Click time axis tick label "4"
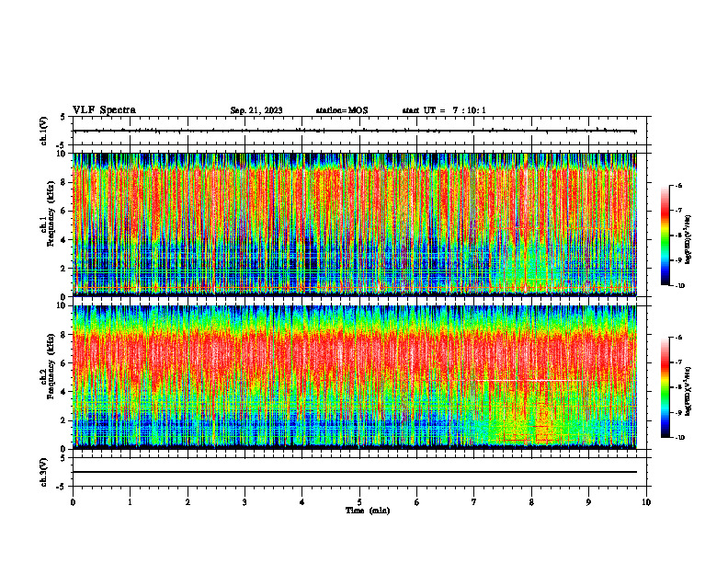 click(302, 502)
